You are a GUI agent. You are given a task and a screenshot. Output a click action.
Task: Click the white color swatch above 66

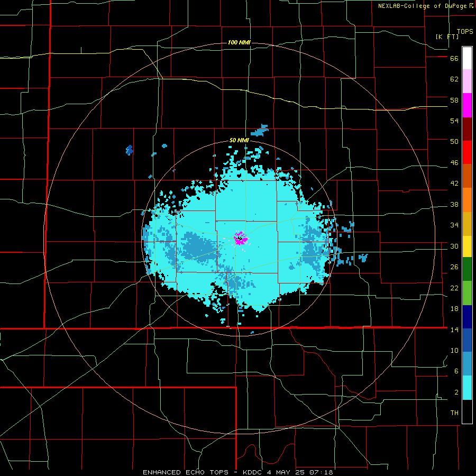coord(467,58)
